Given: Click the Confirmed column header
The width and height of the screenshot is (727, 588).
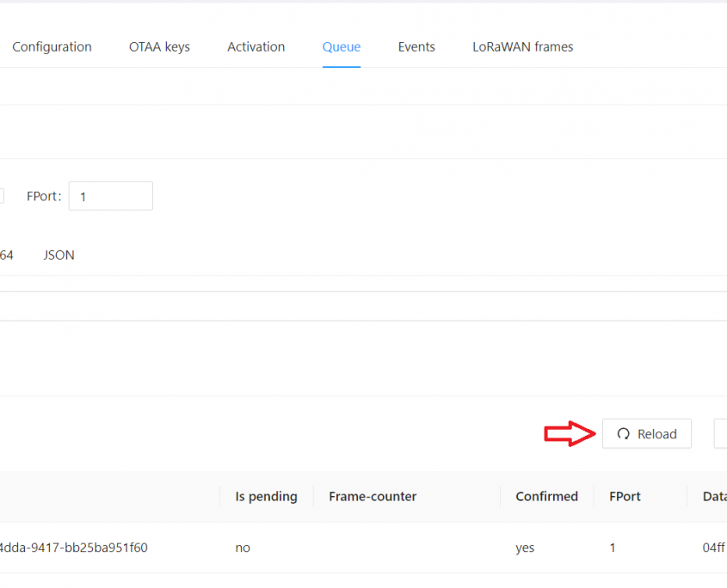Looking at the screenshot, I should [x=546, y=496].
